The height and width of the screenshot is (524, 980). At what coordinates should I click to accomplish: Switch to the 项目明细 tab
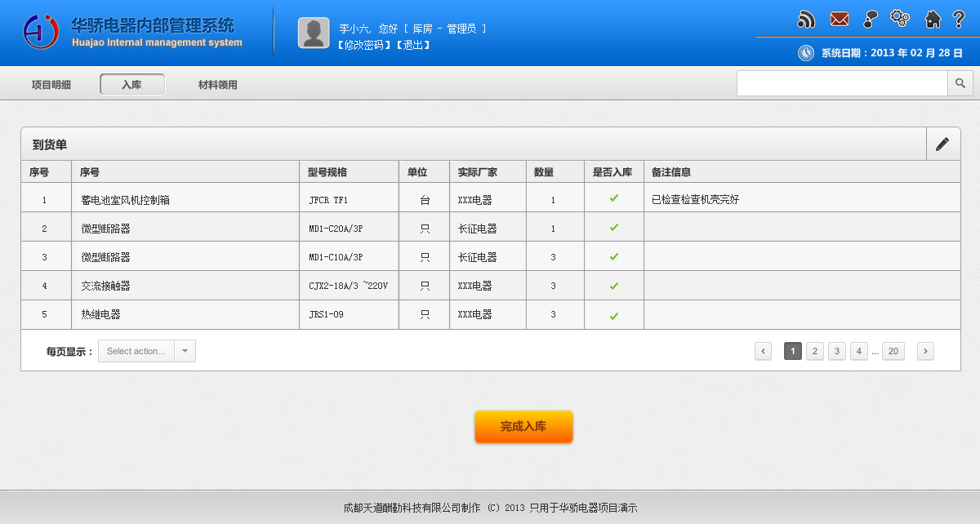point(51,85)
